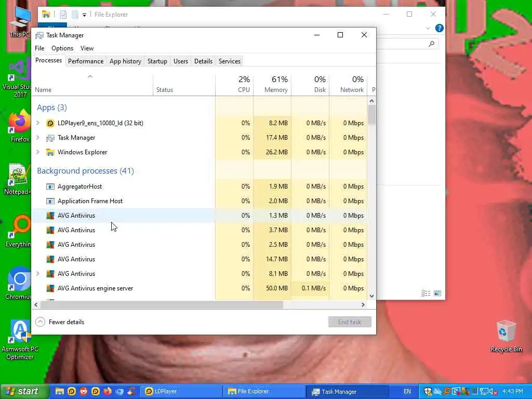
Task: Click the AggregatorHost process icon
Action: point(50,187)
